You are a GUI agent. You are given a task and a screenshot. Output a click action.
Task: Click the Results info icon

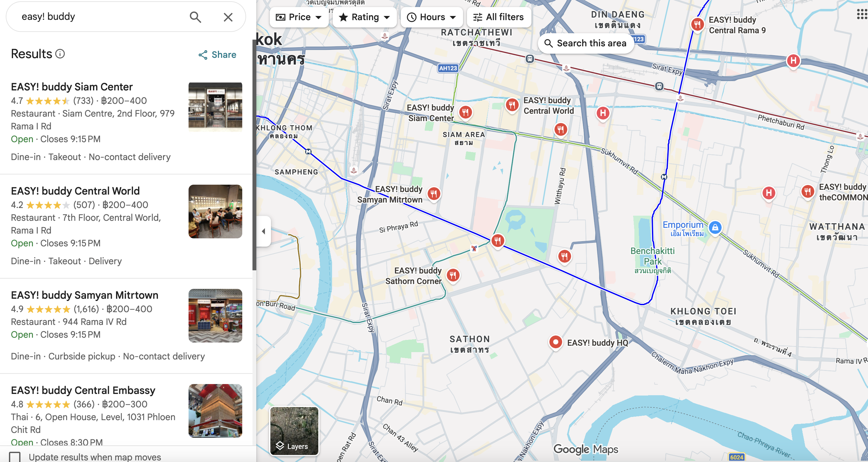(60, 54)
